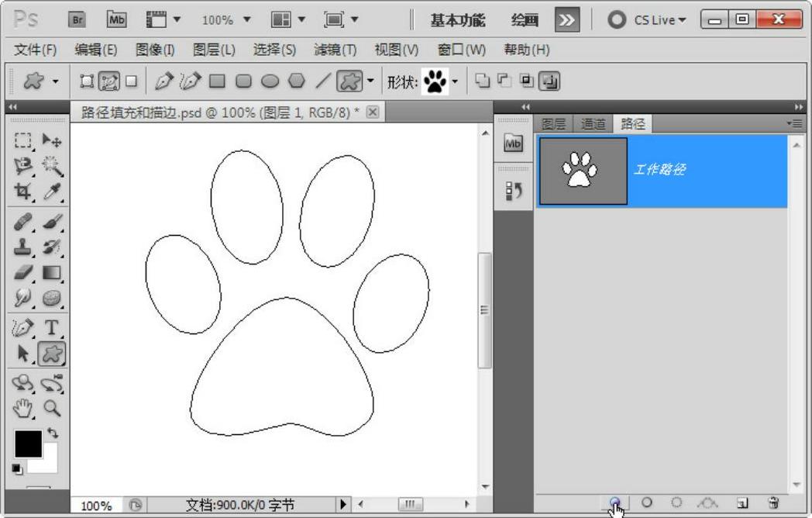This screenshot has width=812, height=518.
Task: Click the black foreground color swatch
Action: click(28, 444)
